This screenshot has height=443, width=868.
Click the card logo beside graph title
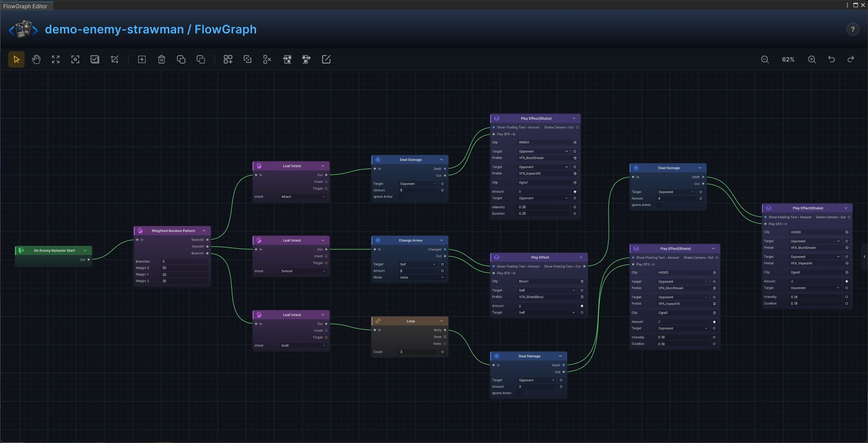click(24, 29)
